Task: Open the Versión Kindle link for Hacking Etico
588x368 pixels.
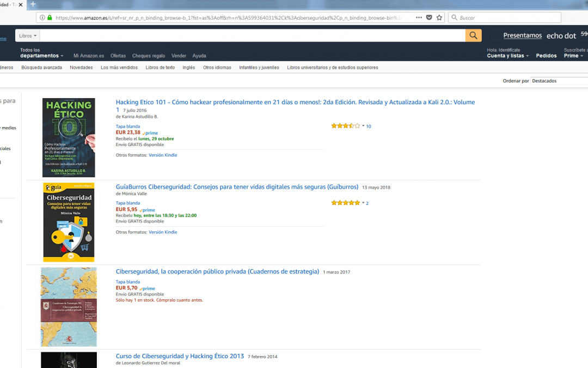Action: pyautogui.click(x=163, y=154)
